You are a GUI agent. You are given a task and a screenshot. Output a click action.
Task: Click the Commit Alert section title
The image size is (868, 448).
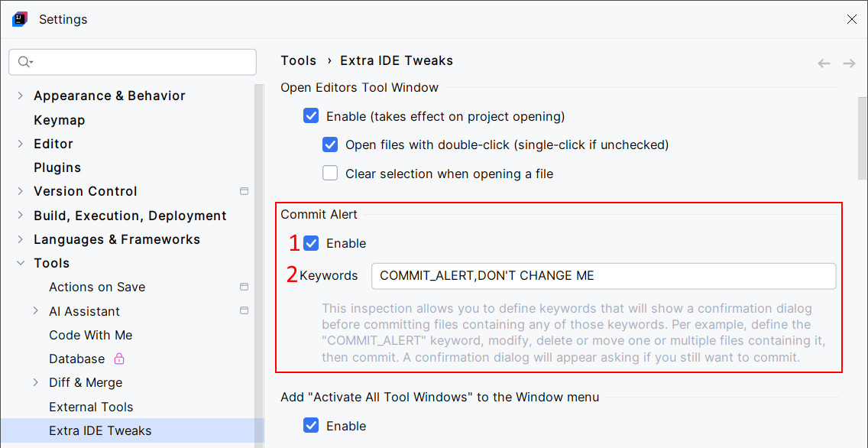319,214
